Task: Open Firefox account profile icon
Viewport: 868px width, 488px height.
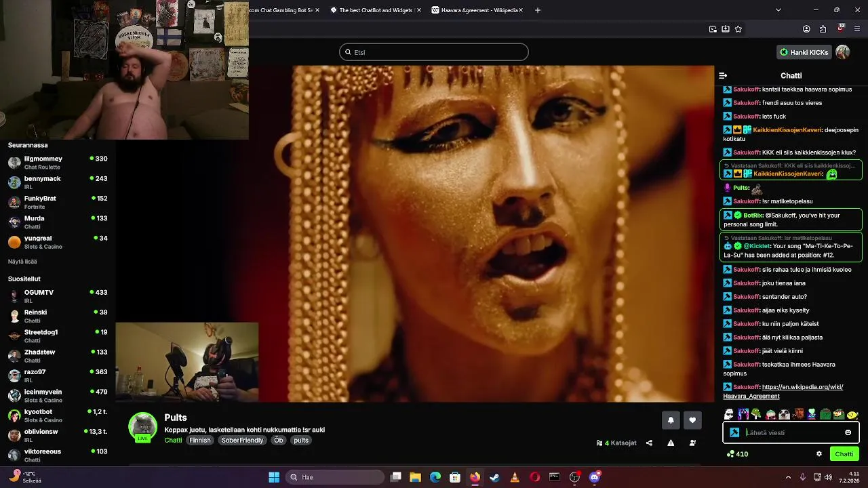Action: click(x=806, y=29)
